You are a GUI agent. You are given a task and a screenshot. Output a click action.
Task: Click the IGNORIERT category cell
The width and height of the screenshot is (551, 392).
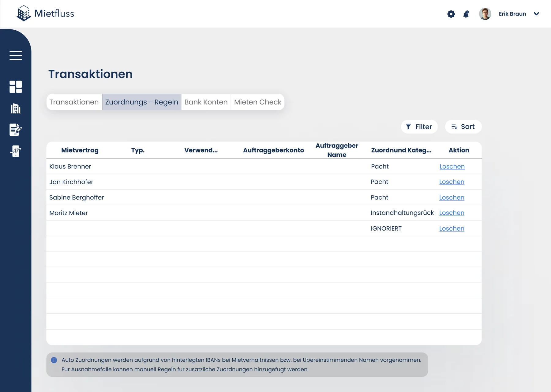[386, 228]
